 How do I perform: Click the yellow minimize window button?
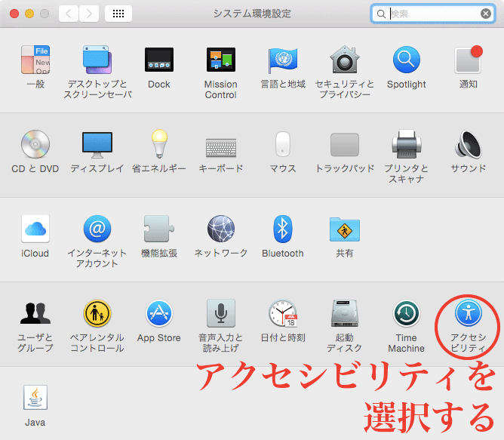29,14
